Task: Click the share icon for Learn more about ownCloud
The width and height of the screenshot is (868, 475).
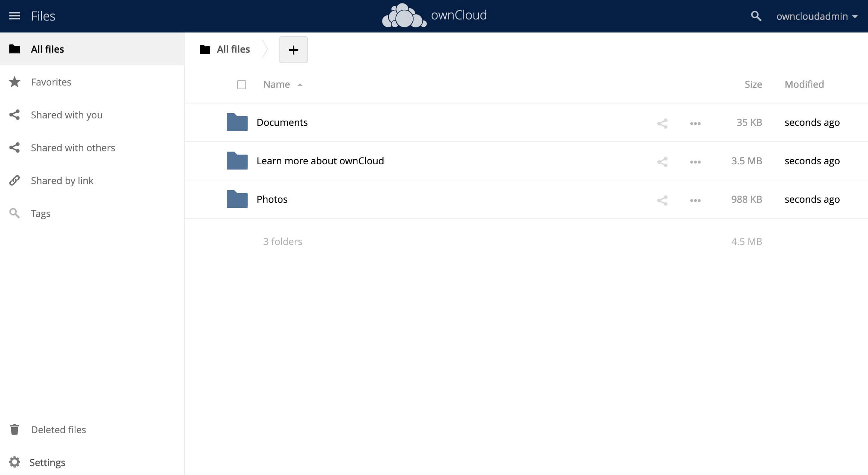Action: (x=662, y=161)
